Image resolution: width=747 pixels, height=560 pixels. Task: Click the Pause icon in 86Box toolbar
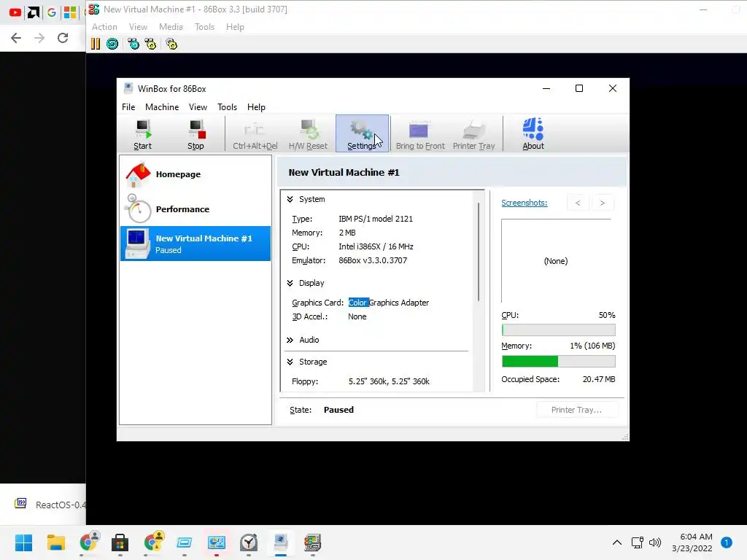click(x=96, y=44)
